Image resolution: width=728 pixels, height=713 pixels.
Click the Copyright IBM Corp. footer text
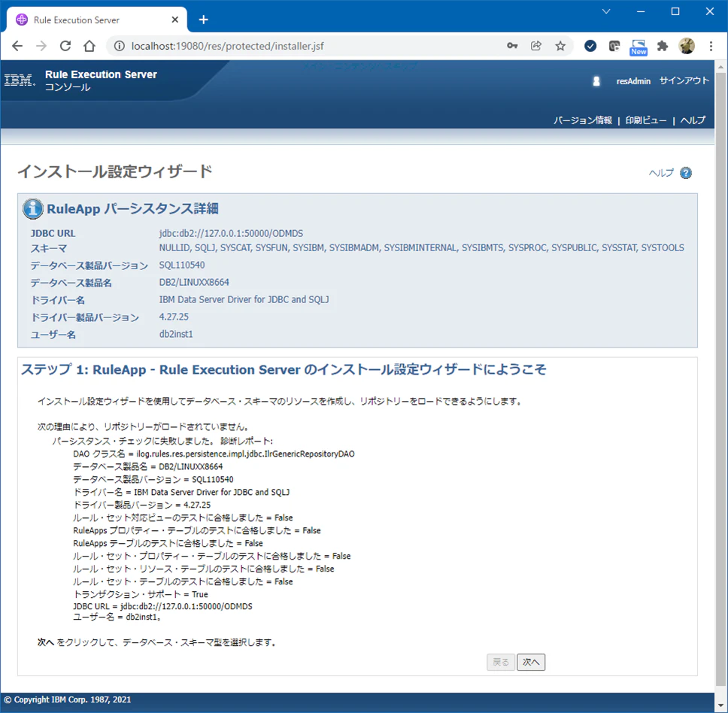tap(68, 699)
